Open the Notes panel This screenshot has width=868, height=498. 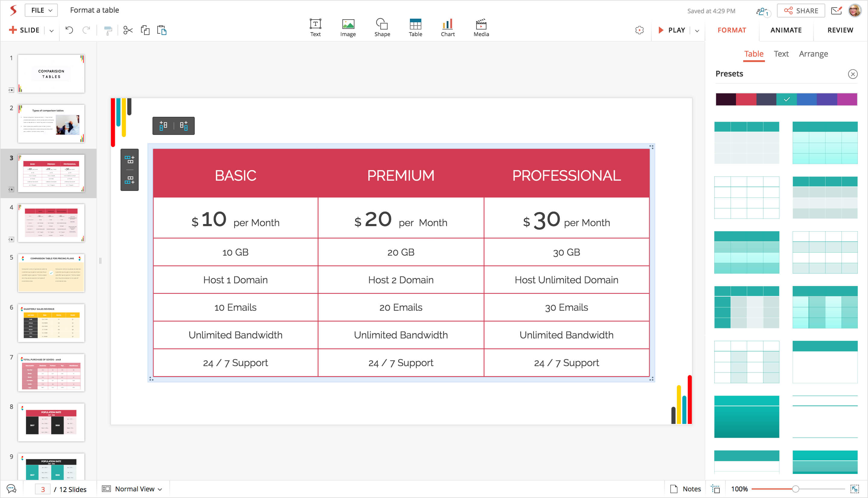(686, 489)
